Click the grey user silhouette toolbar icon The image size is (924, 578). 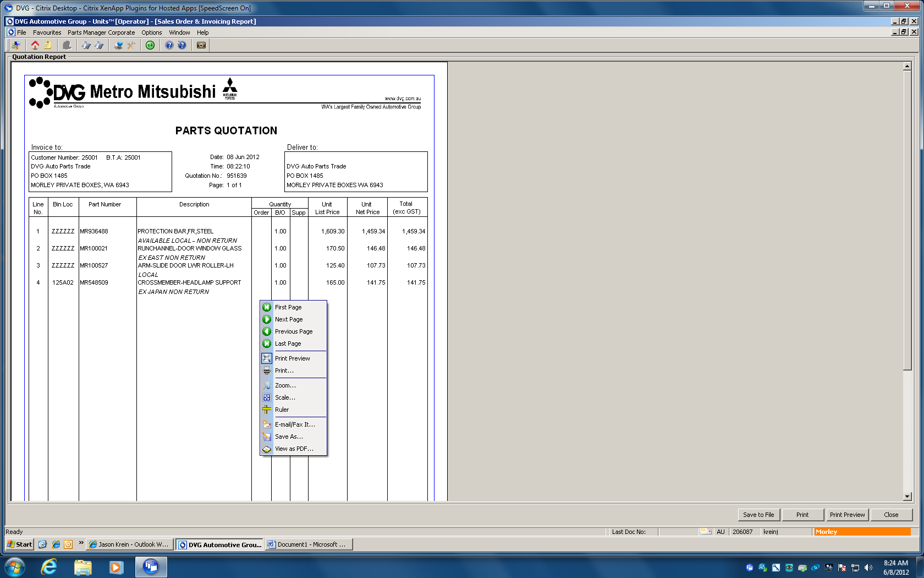67,45
